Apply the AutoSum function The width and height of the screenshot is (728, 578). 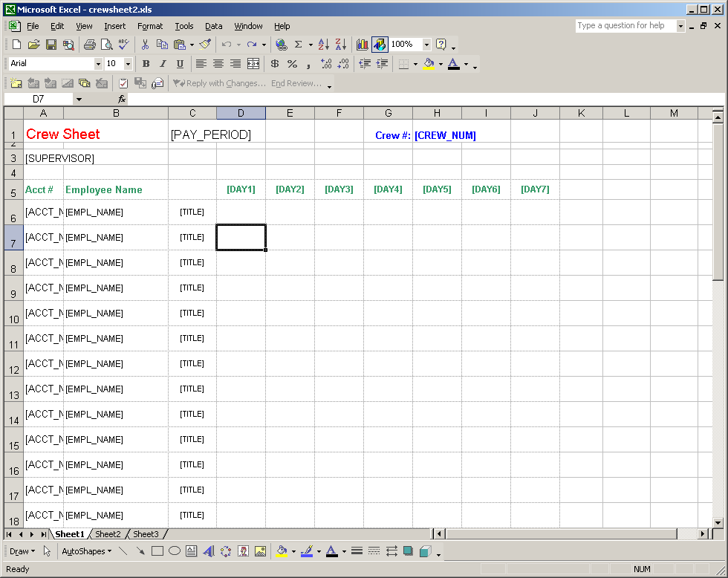298,44
